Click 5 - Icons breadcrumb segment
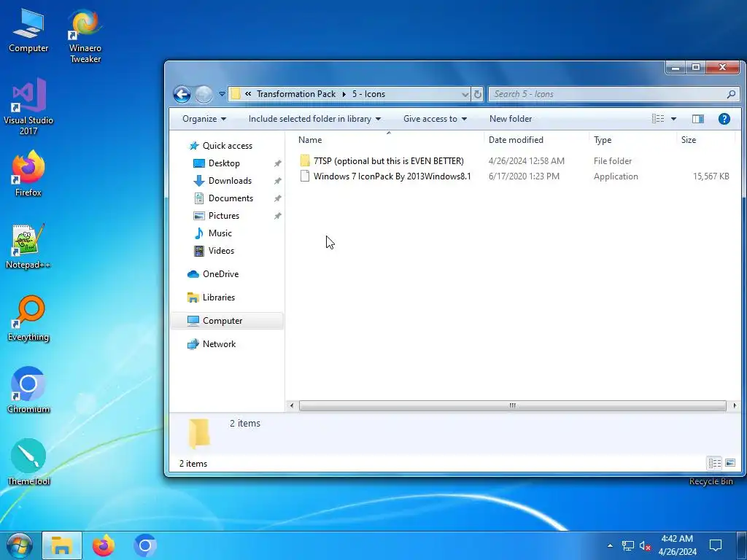Viewport: 747px width, 560px height. coord(368,94)
